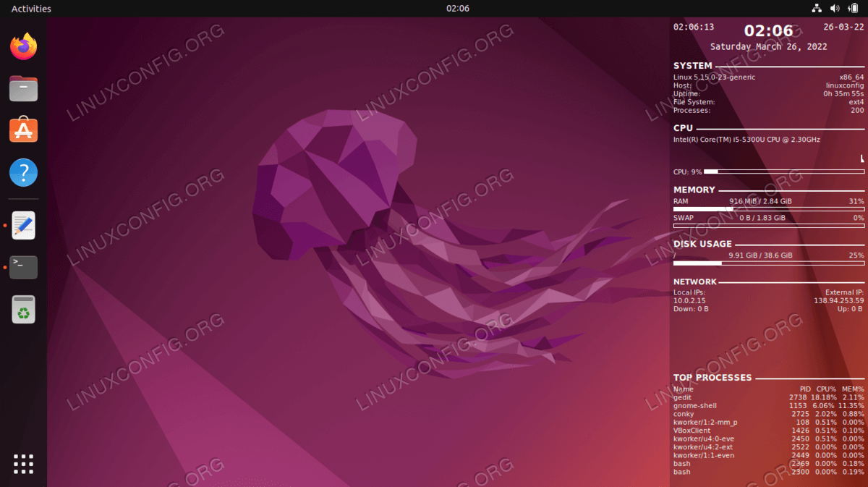Viewport: 868px width, 487px height.
Task: Open the Help icon in dock
Action: pos(24,173)
